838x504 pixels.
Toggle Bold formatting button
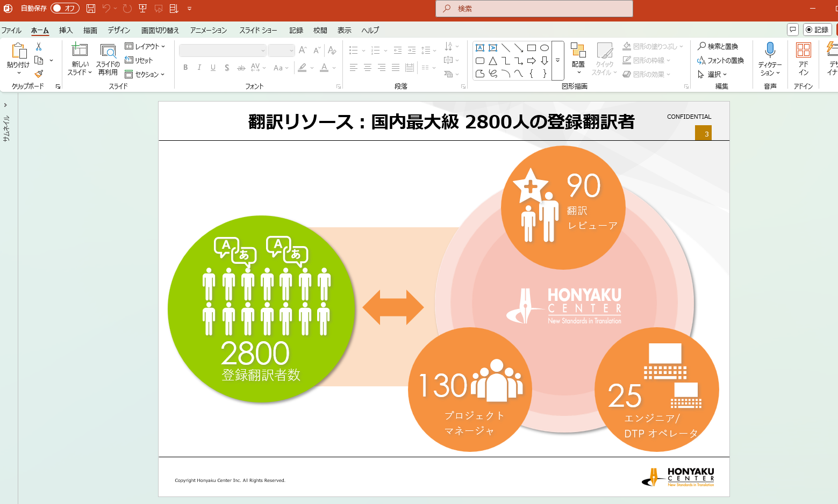(x=185, y=67)
